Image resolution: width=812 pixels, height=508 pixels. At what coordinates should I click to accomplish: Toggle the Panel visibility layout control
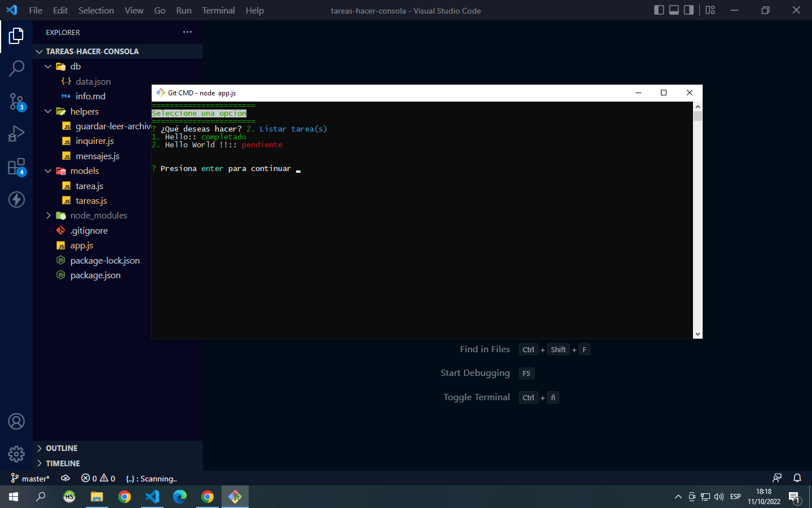point(674,10)
